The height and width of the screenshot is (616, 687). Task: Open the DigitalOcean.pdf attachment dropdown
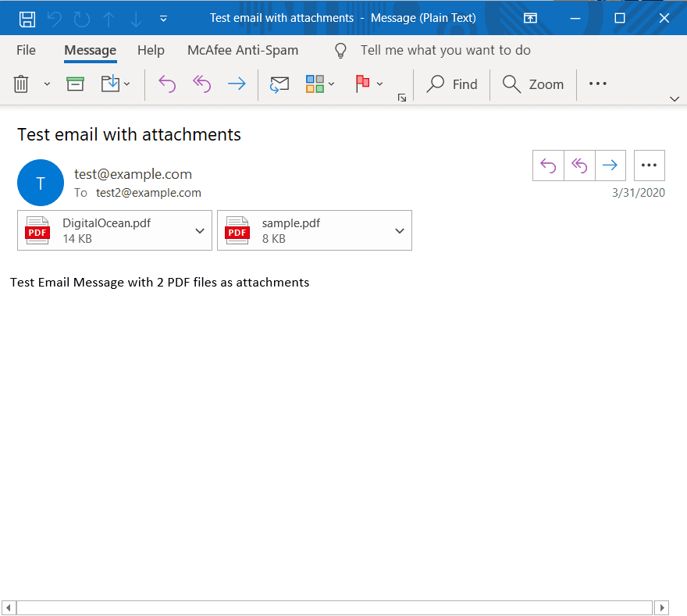point(200,230)
